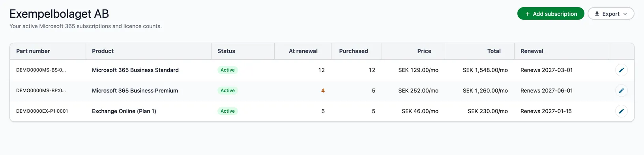This screenshot has width=644, height=155.
Task: Edit the Microsoft 365 Business Premium subscription
Action: 621,91
